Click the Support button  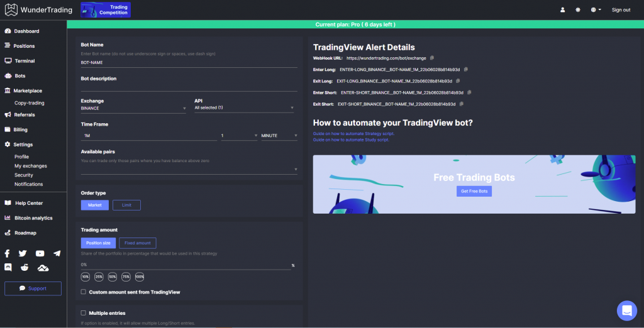point(33,288)
